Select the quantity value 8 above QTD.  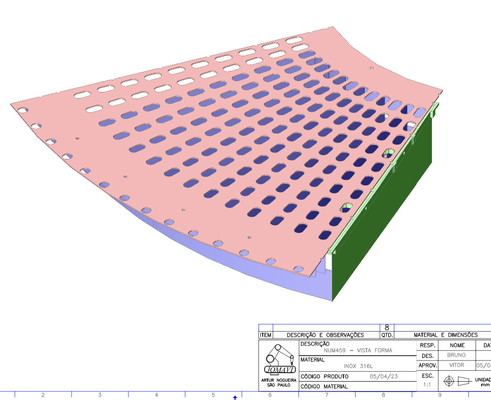[387, 327]
